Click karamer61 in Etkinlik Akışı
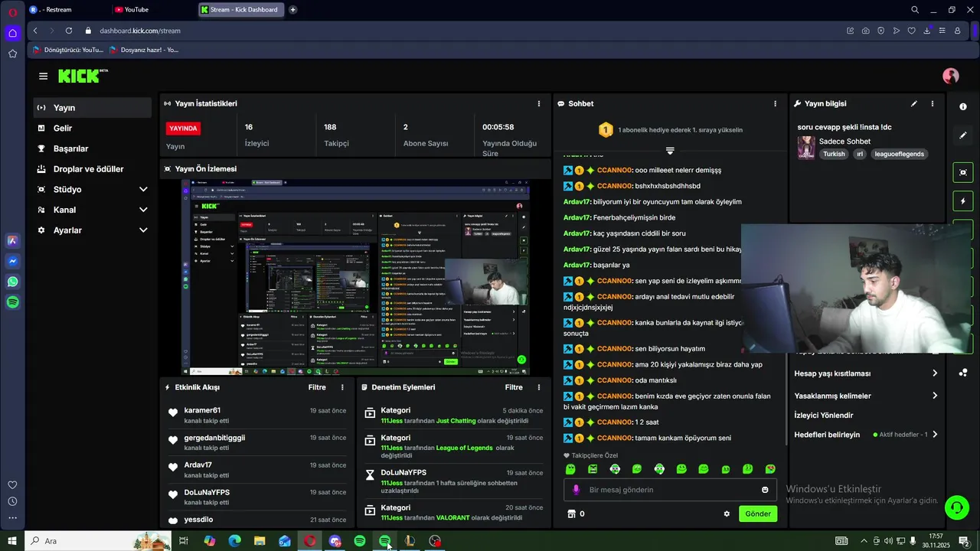The image size is (980, 551). [202, 410]
